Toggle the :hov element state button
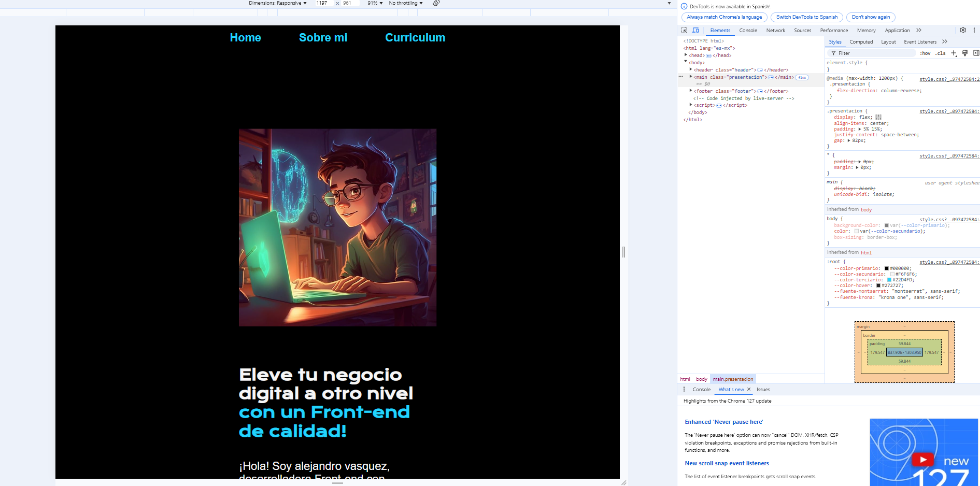This screenshot has width=980, height=486. (926, 53)
